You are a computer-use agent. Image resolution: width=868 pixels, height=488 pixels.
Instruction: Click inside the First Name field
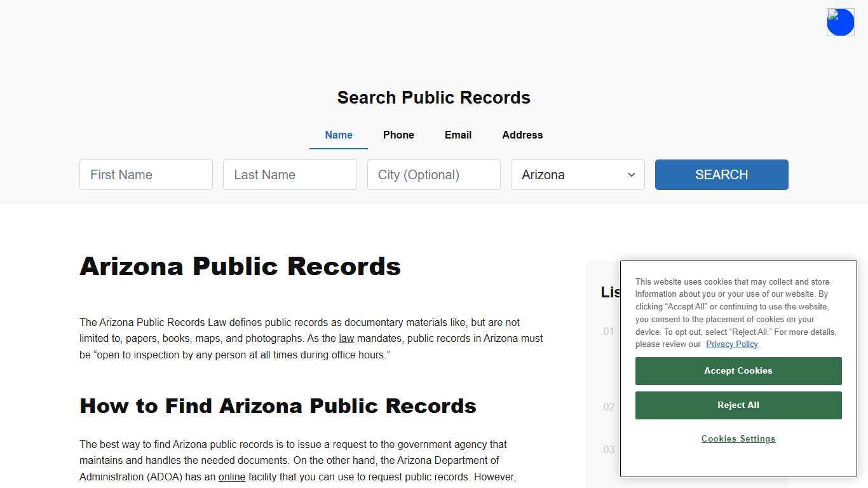click(146, 175)
